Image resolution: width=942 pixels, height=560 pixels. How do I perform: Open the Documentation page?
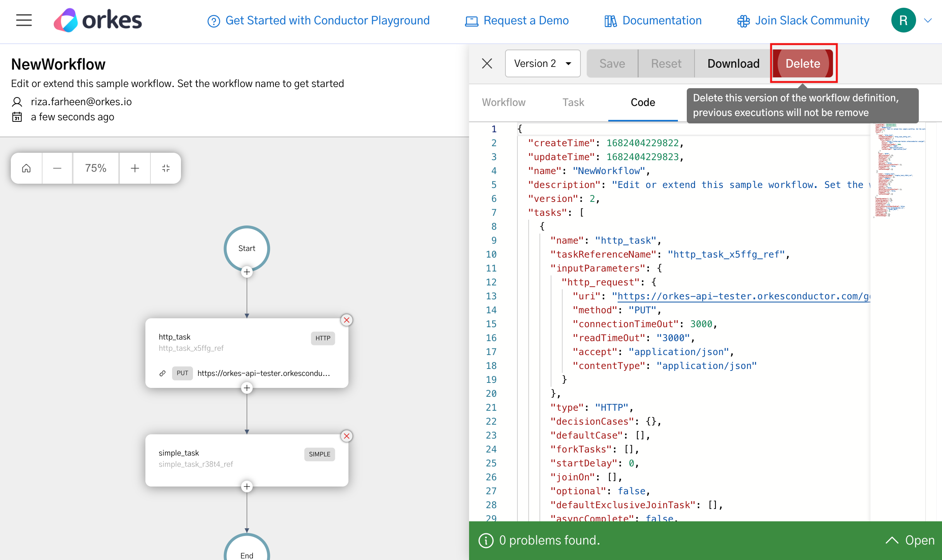coord(652,20)
